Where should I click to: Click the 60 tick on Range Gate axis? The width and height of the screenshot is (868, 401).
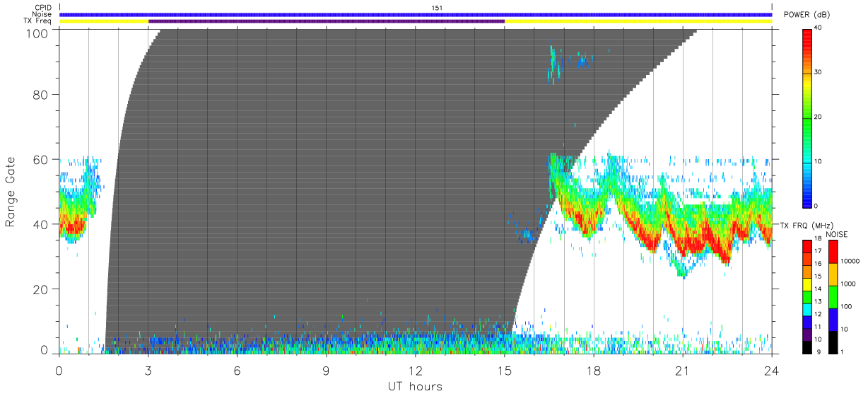(x=41, y=159)
